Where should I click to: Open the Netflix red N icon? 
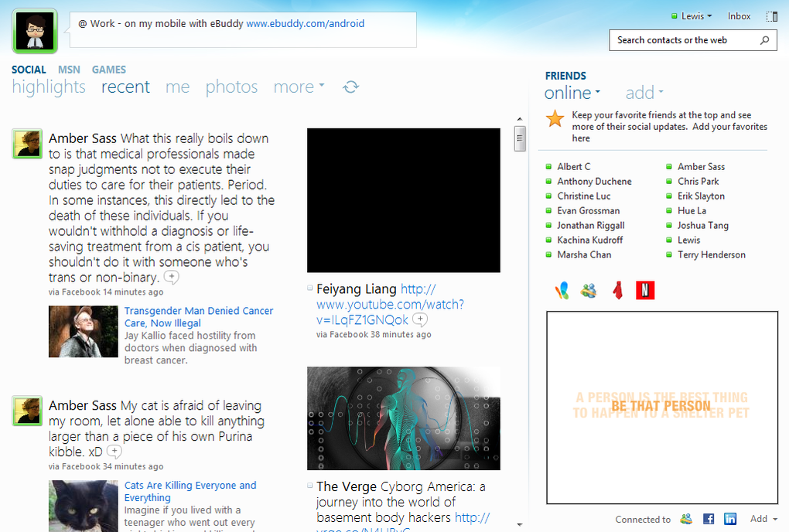tap(645, 290)
